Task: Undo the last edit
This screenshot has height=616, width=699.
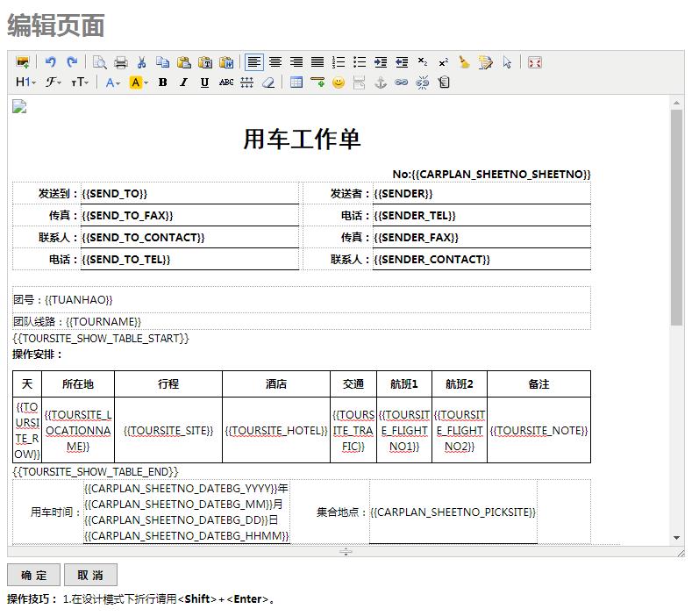Action: 50,62
